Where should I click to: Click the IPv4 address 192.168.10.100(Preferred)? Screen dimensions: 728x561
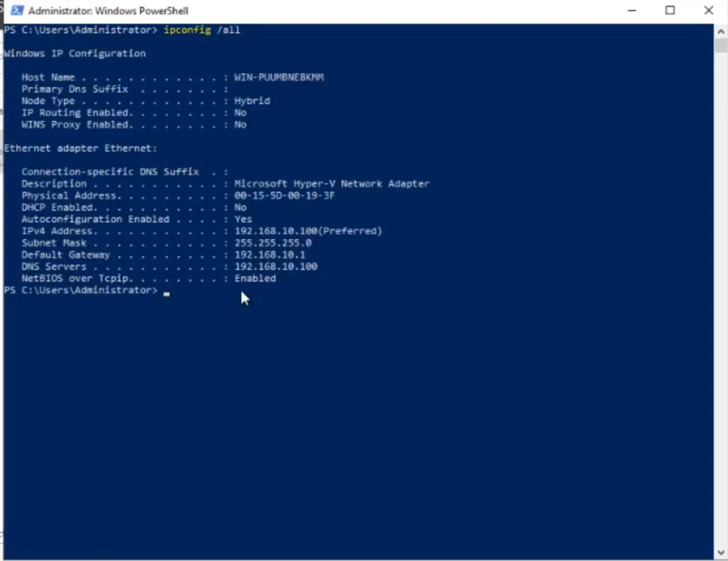click(x=307, y=231)
